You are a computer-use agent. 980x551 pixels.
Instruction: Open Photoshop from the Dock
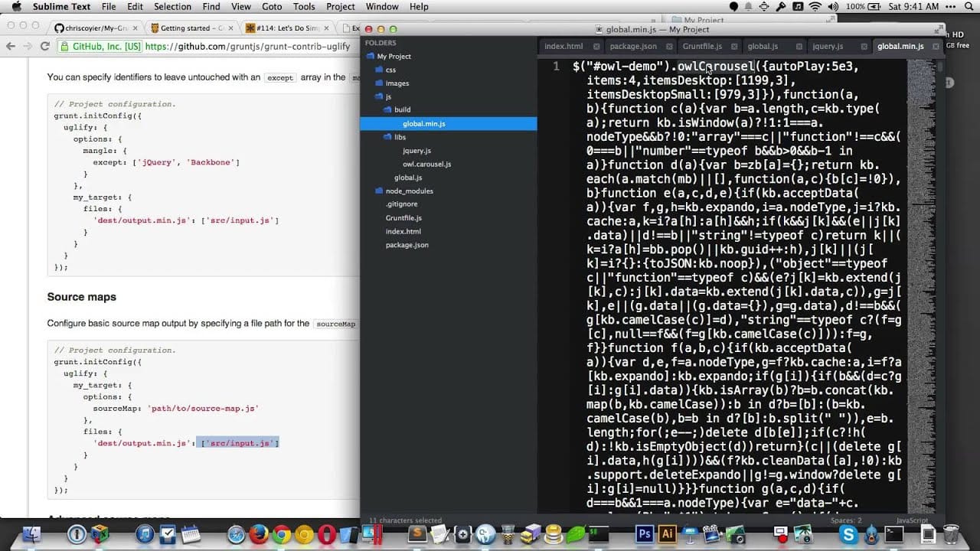point(645,534)
